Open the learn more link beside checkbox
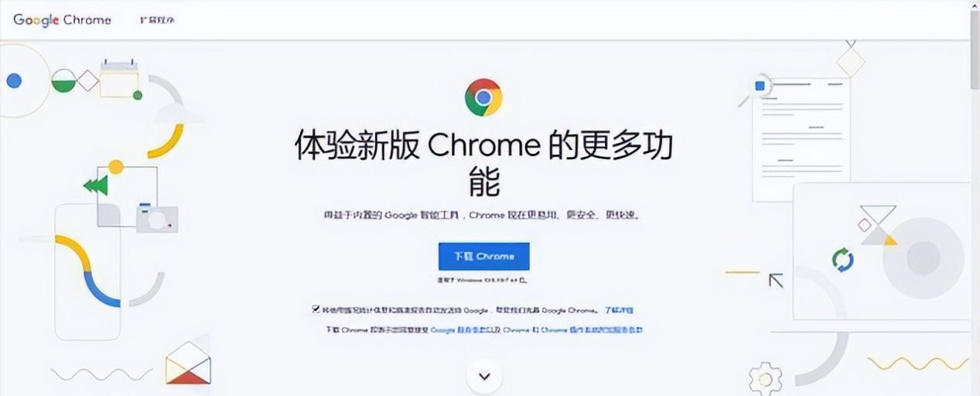 (619, 309)
